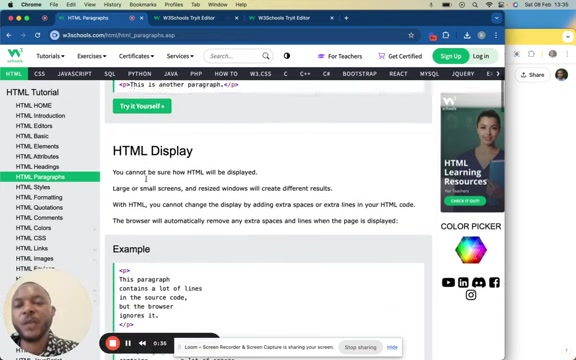576x360 pixels.
Task: Click the Loom rewind button
Action: 143,343
